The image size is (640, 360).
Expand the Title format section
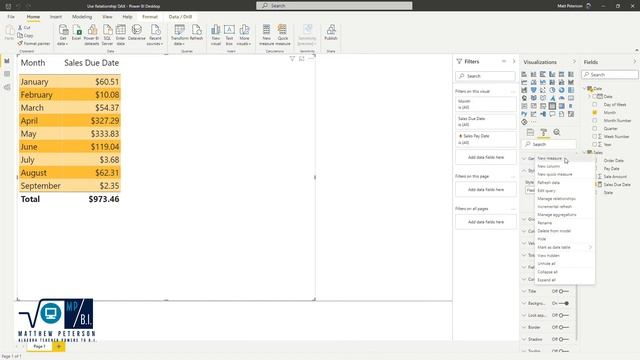(524, 291)
